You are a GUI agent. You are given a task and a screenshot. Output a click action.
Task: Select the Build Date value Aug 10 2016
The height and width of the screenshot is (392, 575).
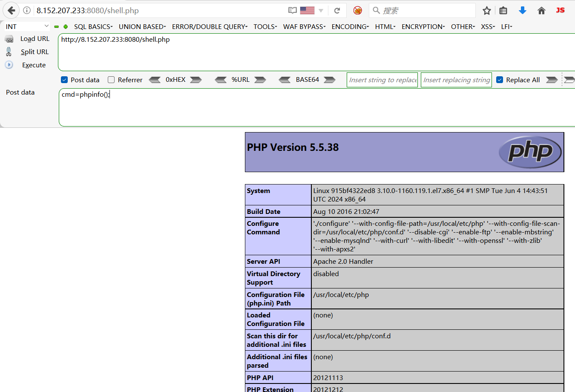pos(346,212)
